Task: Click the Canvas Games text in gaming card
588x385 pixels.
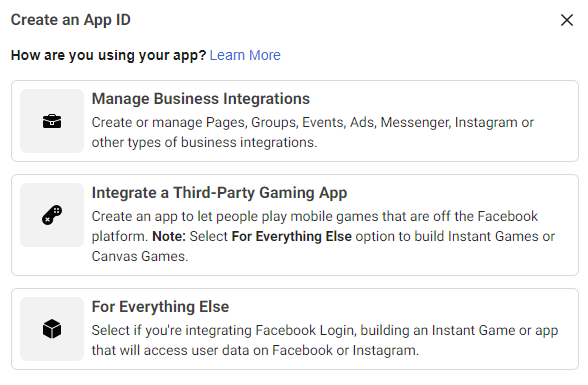Action: (x=140, y=256)
